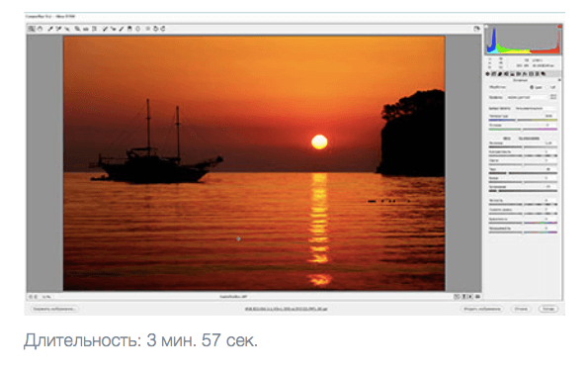The image size is (588, 374).
Task: Open the profile browser grid icon
Action: (x=553, y=97)
